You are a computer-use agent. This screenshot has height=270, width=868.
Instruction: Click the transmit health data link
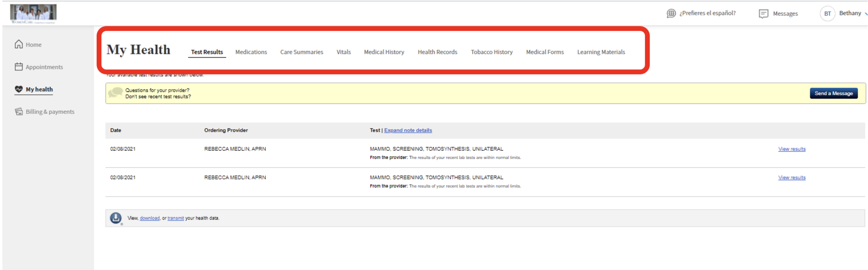pos(175,218)
